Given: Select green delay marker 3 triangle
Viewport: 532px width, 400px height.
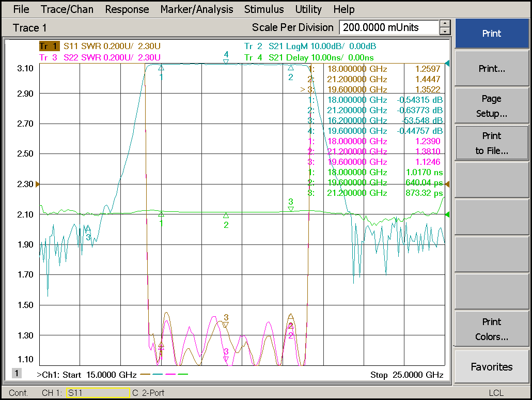Looking at the screenshot, I should point(291,209).
